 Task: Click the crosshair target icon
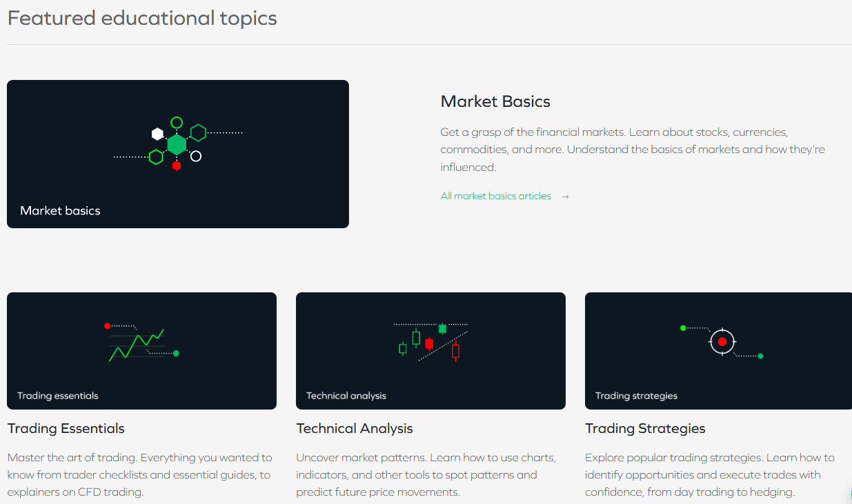click(722, 341)
